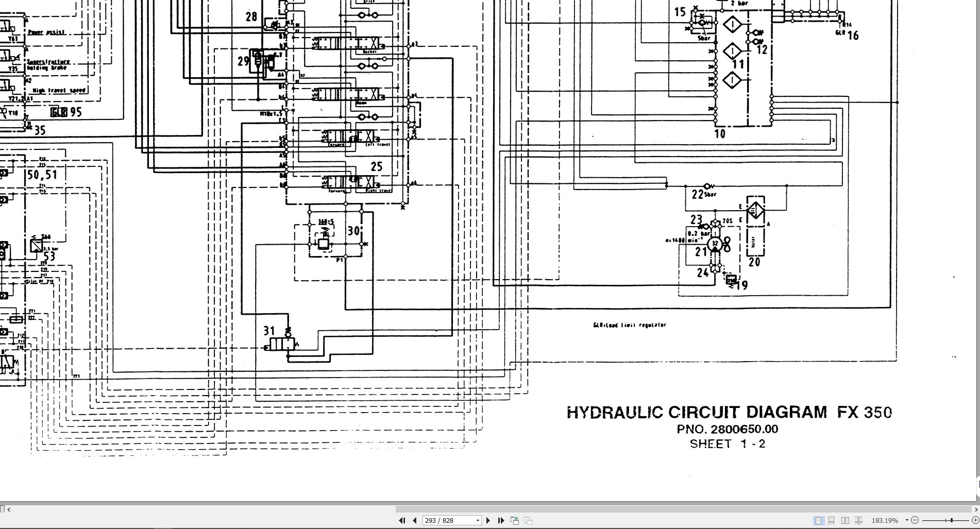
Task: Open the zoom level dropdown
Action: click(x=907, y=520)
